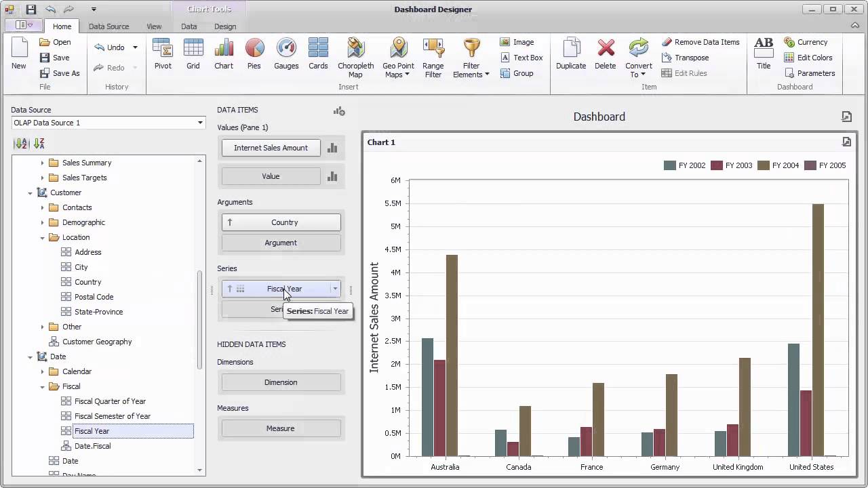
Task: Open series type options for empty Value
Action: tap(332, 176)
